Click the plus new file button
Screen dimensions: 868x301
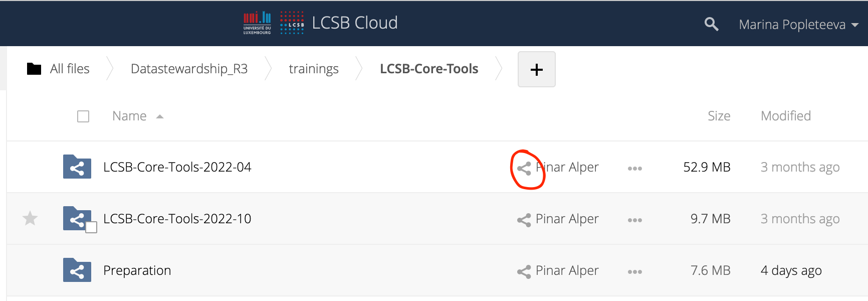(x=536, y=69)
